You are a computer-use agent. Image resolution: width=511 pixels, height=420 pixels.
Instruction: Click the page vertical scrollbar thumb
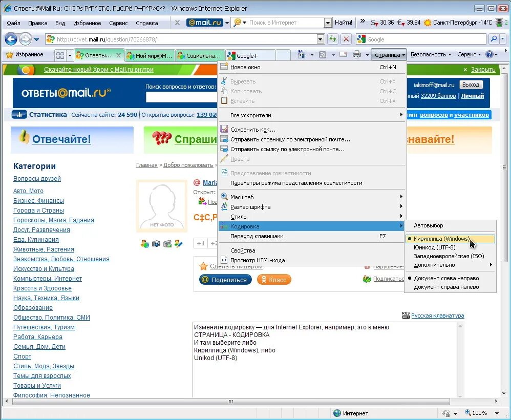coord(504,167)
